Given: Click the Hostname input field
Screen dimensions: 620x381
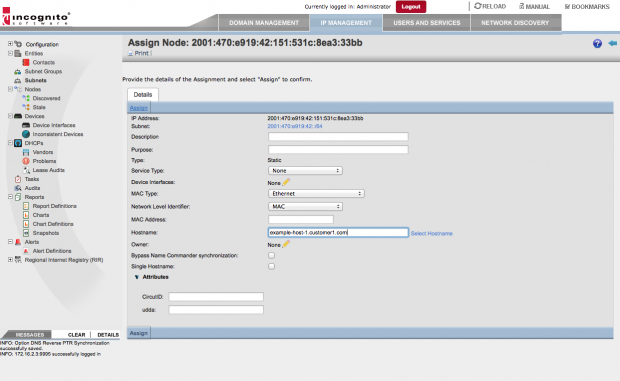Looking at the screenshot, I should [x=338, y=232].
